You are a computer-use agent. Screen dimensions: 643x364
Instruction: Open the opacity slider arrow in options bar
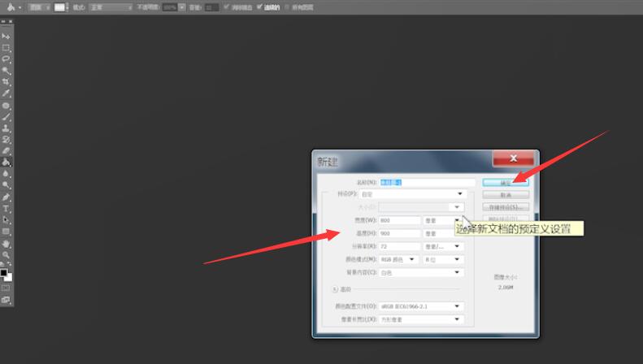(x=181, y=7)
